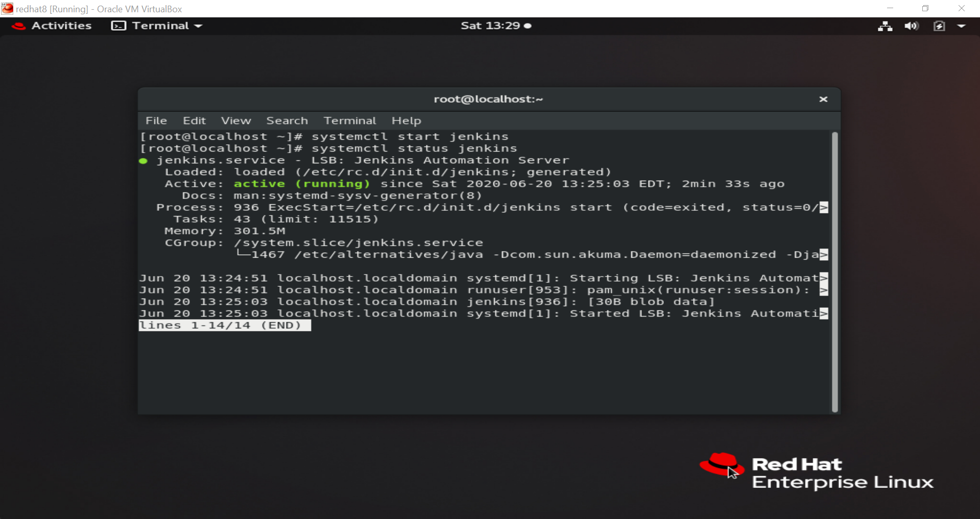980x519 pixels.
Task: Restore the VirtualBox window size
Action: pos(925,8)
